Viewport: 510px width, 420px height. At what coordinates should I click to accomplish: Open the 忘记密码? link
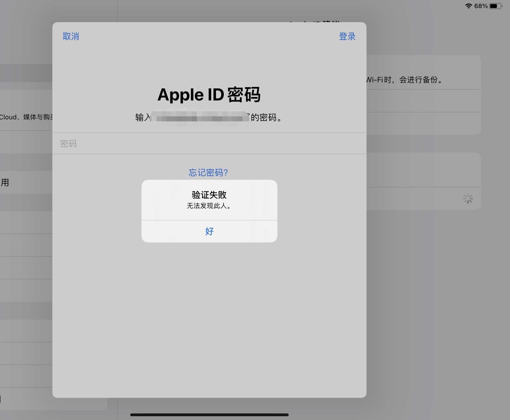point(208,172)
